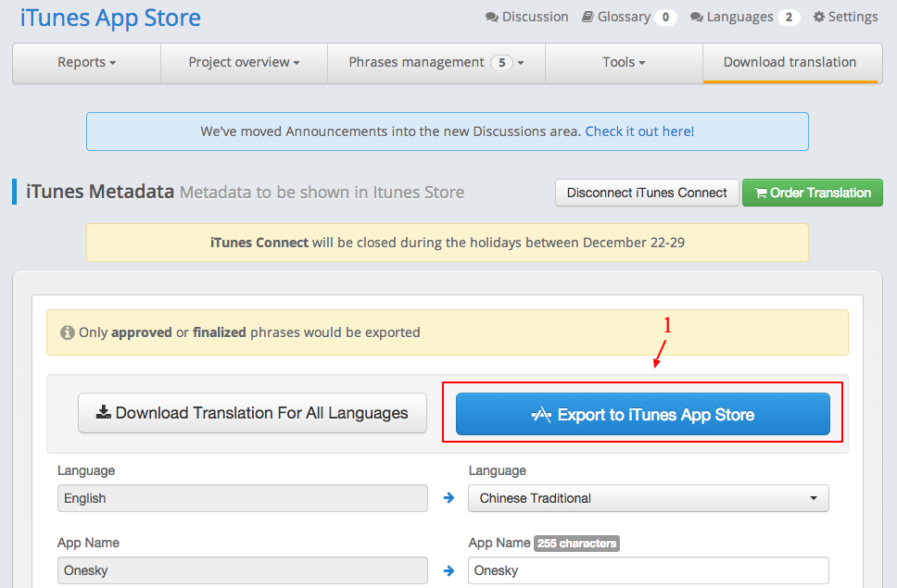Screen dimensions: 897x588
Task: Switch to the Download translation tab
Action: pyautogui.click(x=790, y=62)
